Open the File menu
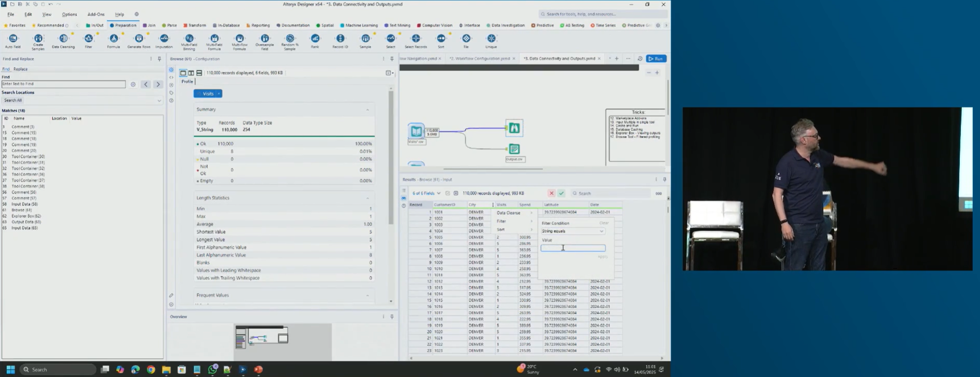Viewport: 980px width, 377px height. 11,14
